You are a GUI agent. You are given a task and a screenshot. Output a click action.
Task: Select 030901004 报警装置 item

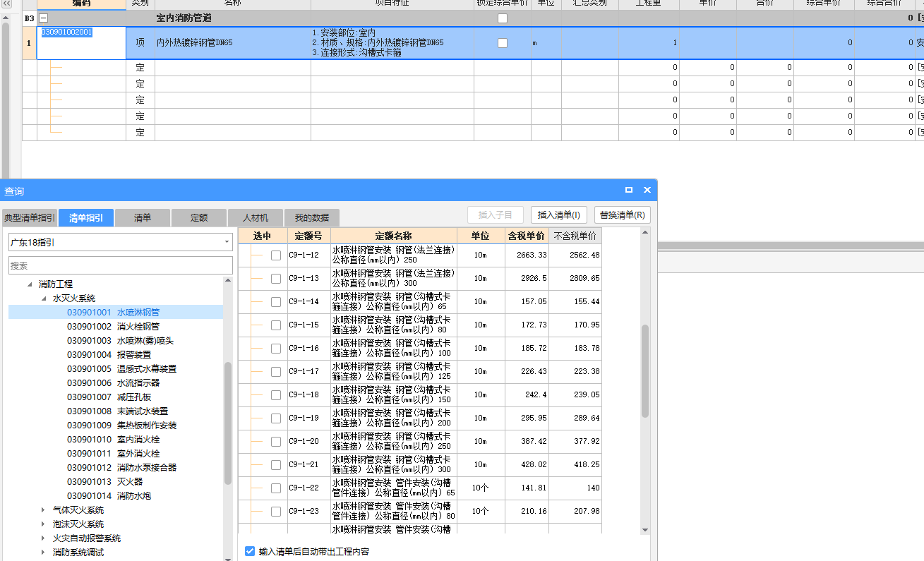point(109,355)
